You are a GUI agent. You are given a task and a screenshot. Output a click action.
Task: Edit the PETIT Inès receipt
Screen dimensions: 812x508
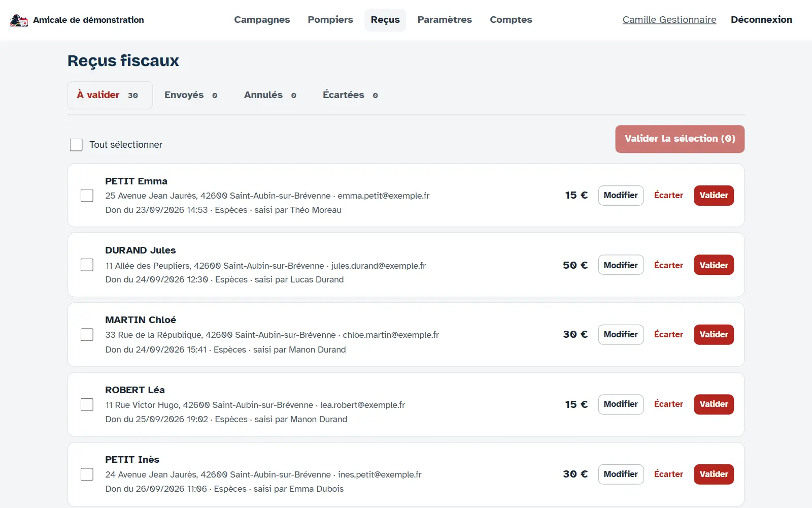coord(621,474)
